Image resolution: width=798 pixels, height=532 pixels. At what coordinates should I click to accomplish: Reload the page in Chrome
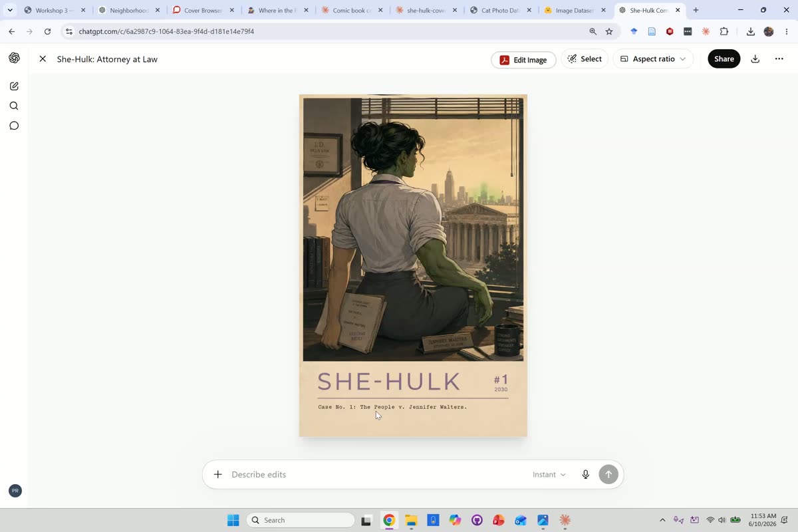pos(47,31)
